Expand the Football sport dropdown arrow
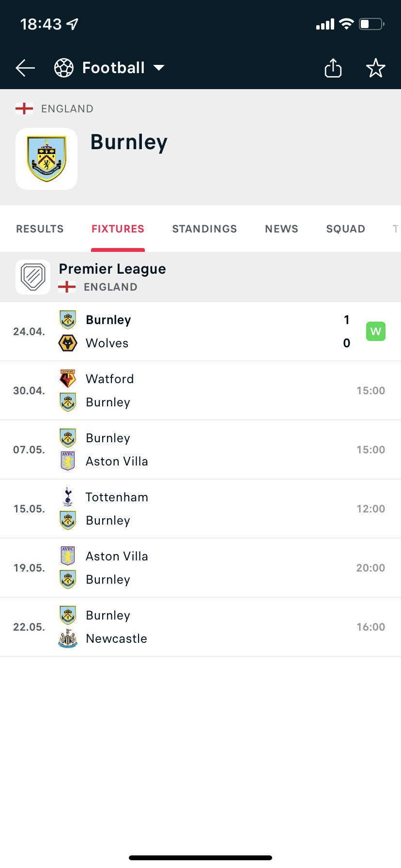This screenshot has width=401, height=868. click(159, 67)
